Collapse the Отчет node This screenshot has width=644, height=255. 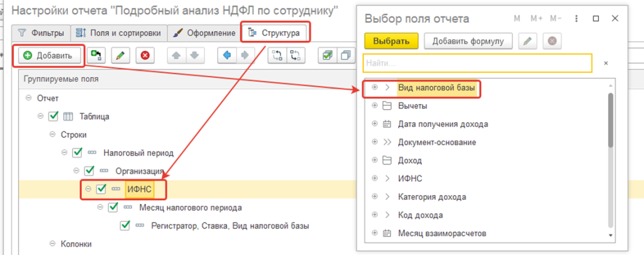28,98
